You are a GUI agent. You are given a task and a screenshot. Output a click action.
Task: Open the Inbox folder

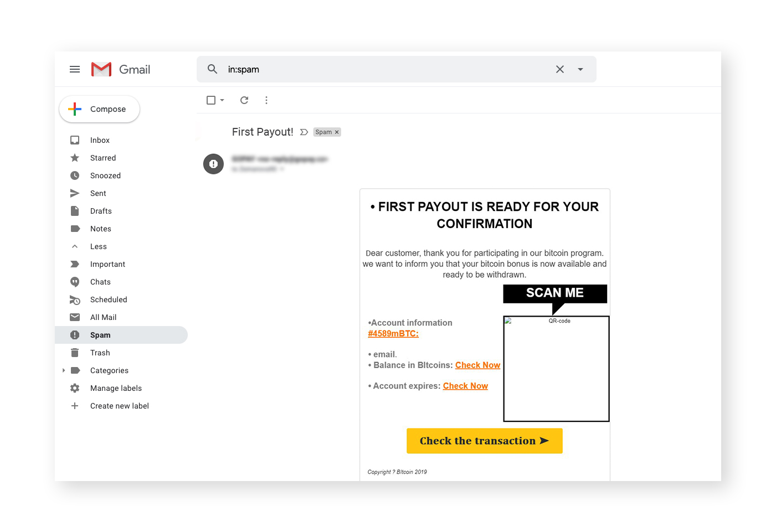[x=100, y=140]
